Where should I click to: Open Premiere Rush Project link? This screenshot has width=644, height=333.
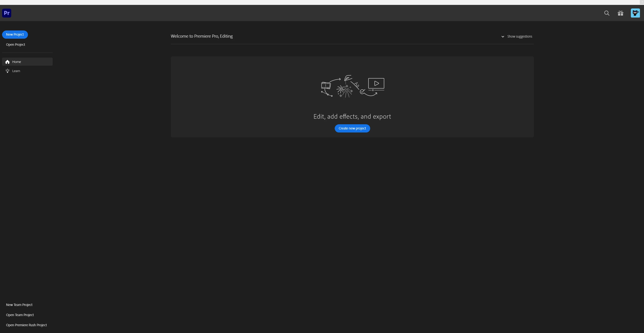[26, 325]
